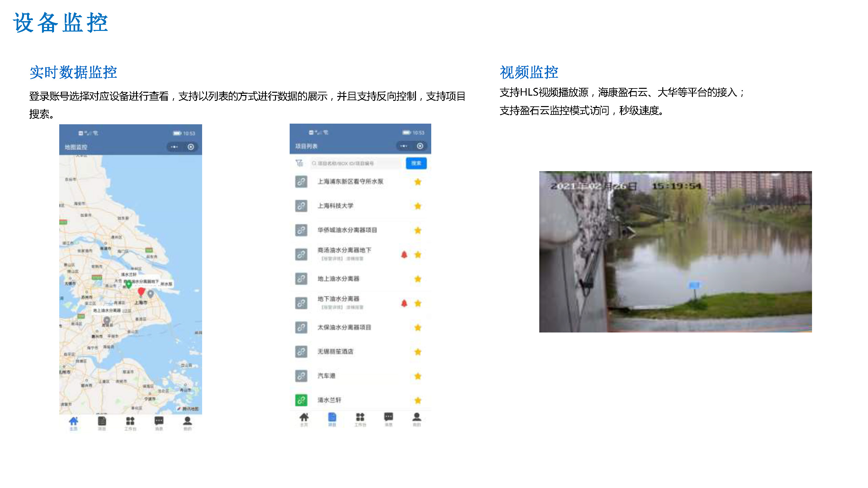Switch to profile tab on project list phone
Screen dimensions: 868x488
pyautogui.click(x=417, y=420)
